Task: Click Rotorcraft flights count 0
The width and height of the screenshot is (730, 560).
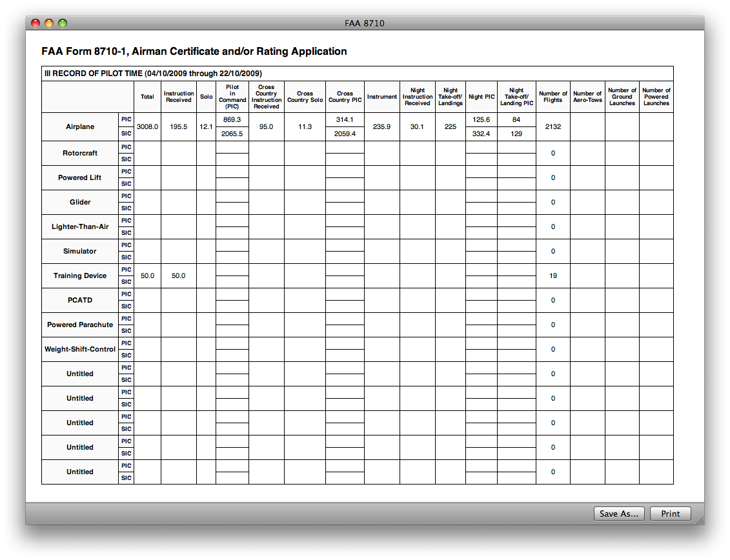Action: click(553, 153)
